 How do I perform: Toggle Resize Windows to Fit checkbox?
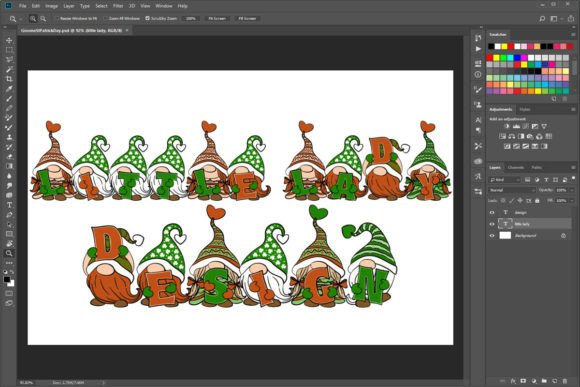57,18
